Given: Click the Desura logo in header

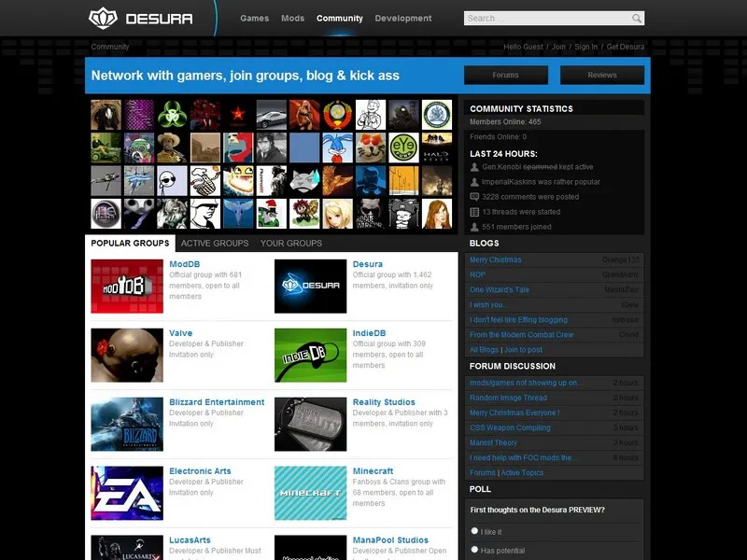Looking at the screenshot, I should pos(141,18).
